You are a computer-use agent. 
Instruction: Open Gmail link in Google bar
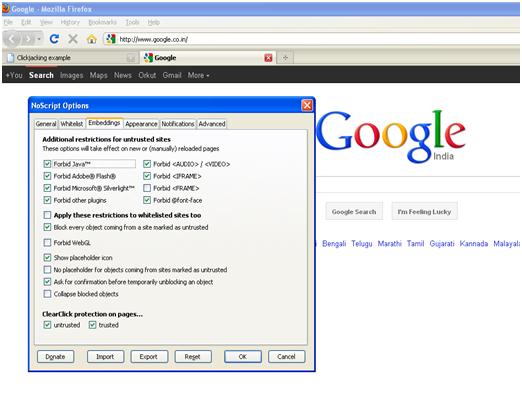(x=172, y=75)
